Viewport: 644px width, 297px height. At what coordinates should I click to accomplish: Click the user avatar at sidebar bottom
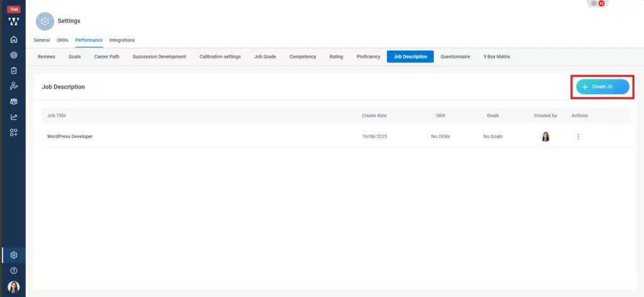coord(14,287)
